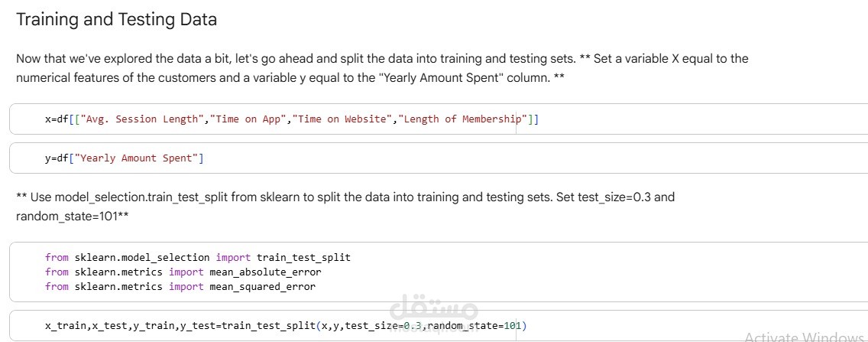Place cursor in the x=df features code cell

[x=649, y=119]
